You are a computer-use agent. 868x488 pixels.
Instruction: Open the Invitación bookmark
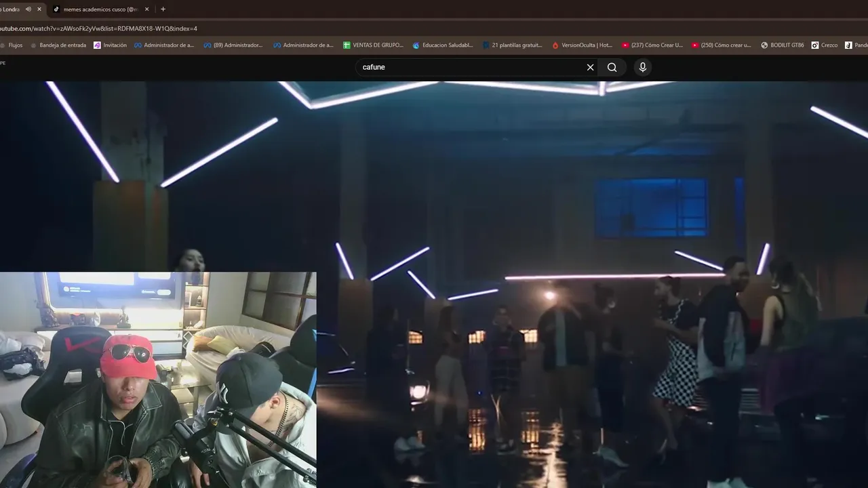(110, 45)
